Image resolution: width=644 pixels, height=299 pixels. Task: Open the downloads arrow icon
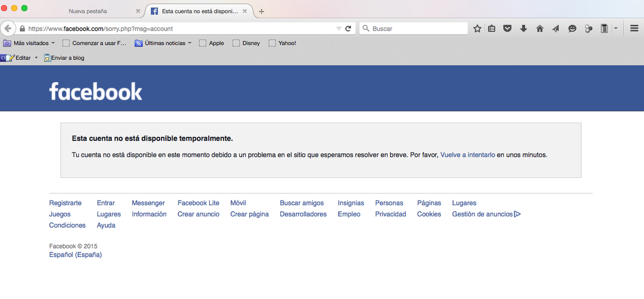(x=523, y=28)
